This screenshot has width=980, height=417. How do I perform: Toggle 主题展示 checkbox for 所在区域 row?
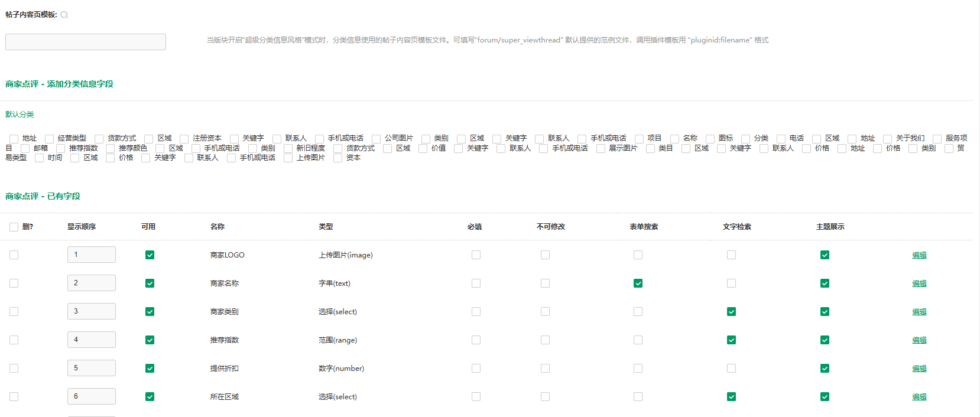[x=825, y=397]
